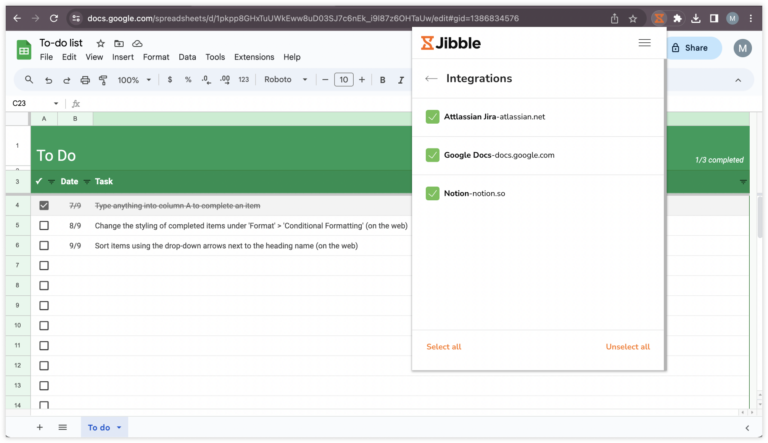Toggle bold formatting
This screenshot has height=443, width=768.
pos(383,80)
